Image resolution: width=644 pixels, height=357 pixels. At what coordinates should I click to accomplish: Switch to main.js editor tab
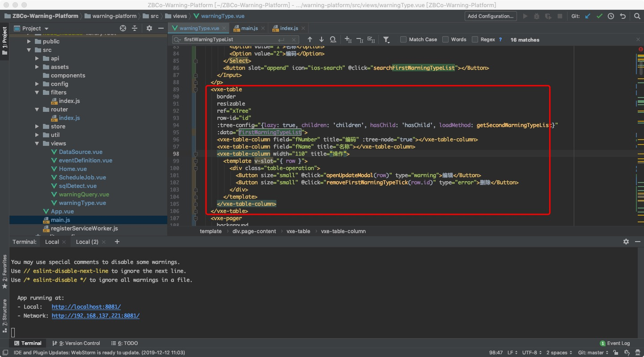[249, 28]
